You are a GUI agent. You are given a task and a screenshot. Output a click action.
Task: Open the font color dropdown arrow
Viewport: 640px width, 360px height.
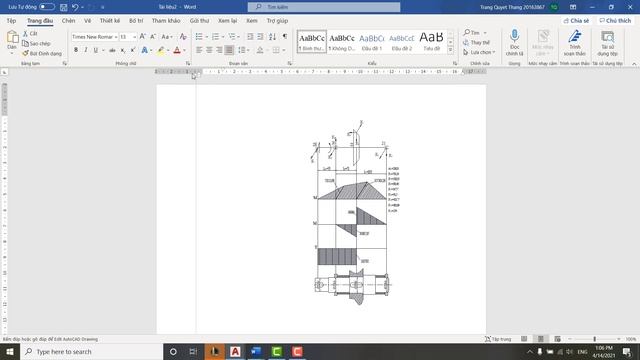184,50
